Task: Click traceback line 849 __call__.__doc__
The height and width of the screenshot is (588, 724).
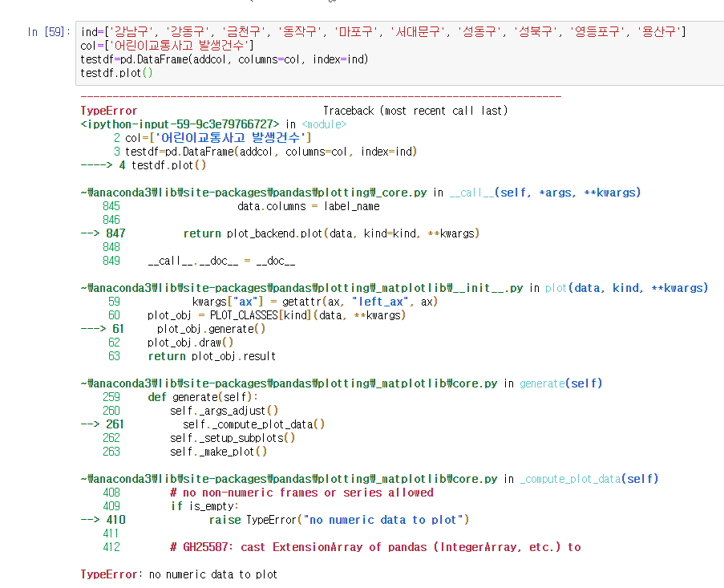Action: (x=199, y=261)
